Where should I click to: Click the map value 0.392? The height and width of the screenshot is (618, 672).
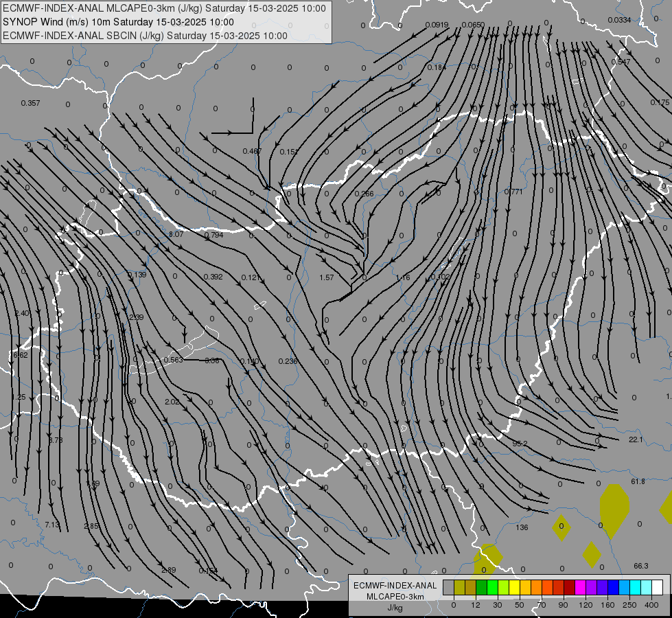(213, 277)
